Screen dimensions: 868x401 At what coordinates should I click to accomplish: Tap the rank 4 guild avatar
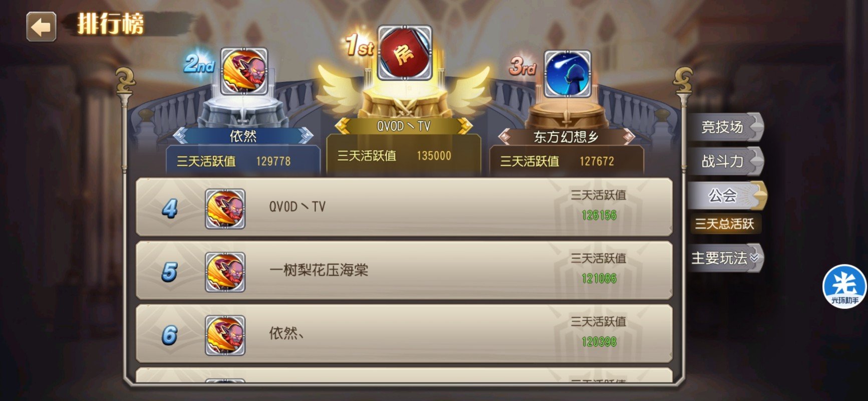(x=225, y=209)
